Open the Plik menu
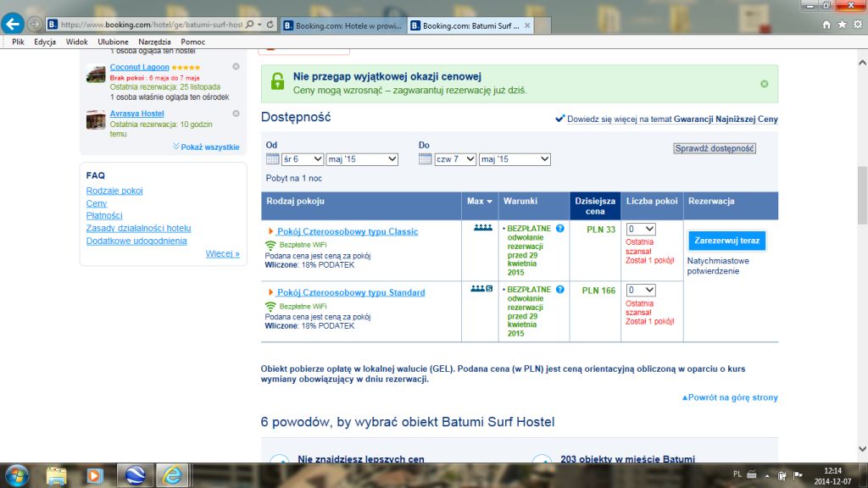 point(19,42)
